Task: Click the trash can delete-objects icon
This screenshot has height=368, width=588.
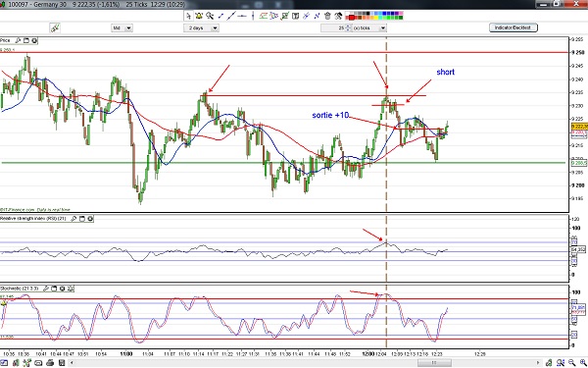Action: point(327,16)
